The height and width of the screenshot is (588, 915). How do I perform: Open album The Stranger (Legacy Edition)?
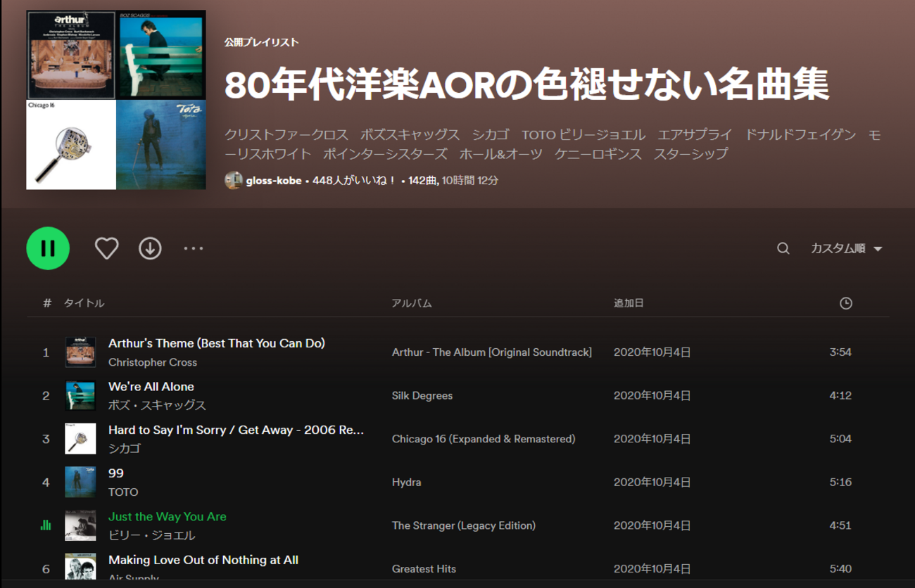[x=464, y=525]
